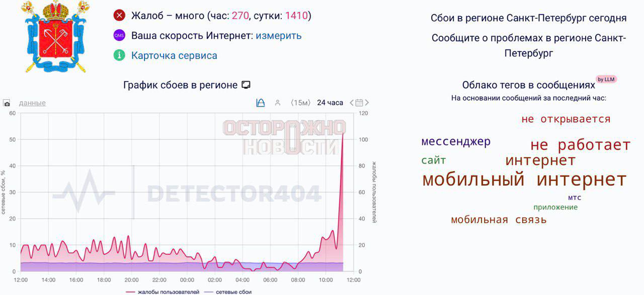The width and height of the screenshot is (644, 295).
Task: Open the 'данные' link above chart
Action: (x=32, y=103)
